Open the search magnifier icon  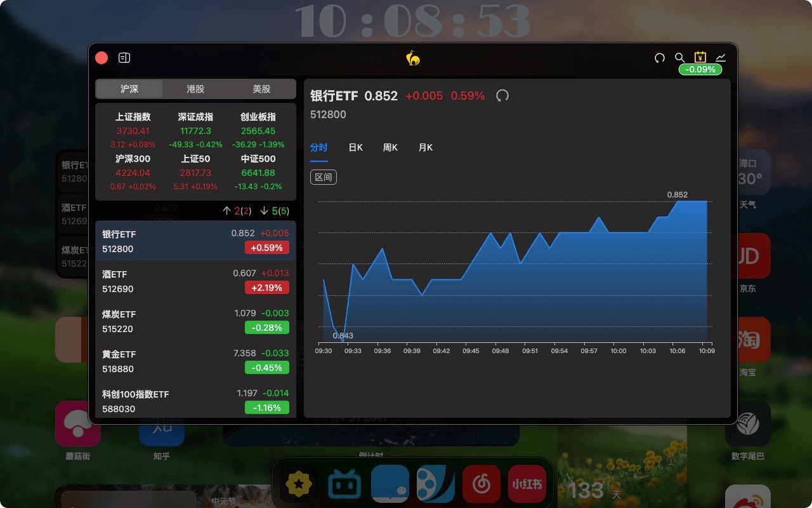coord(679,58)
